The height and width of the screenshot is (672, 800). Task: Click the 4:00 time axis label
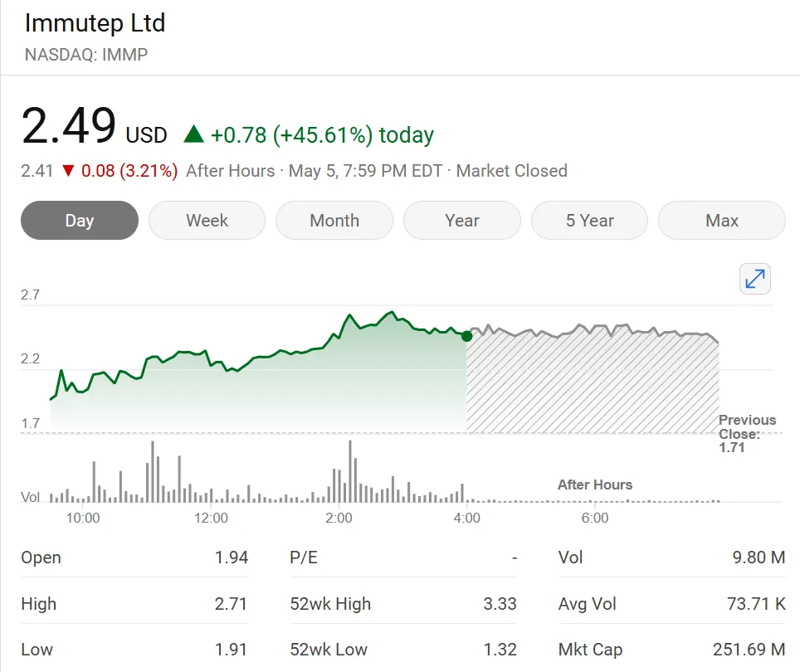(x=466, y=519)
